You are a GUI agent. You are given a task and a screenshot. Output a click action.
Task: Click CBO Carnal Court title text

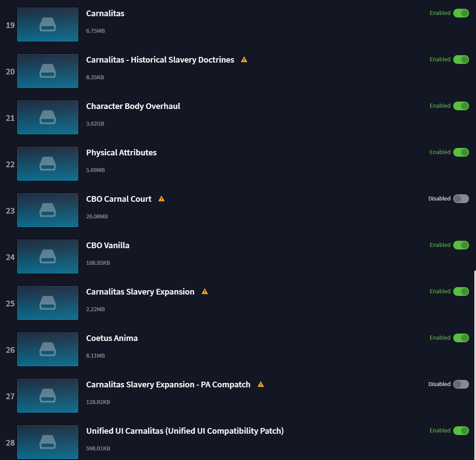(119, 199)
